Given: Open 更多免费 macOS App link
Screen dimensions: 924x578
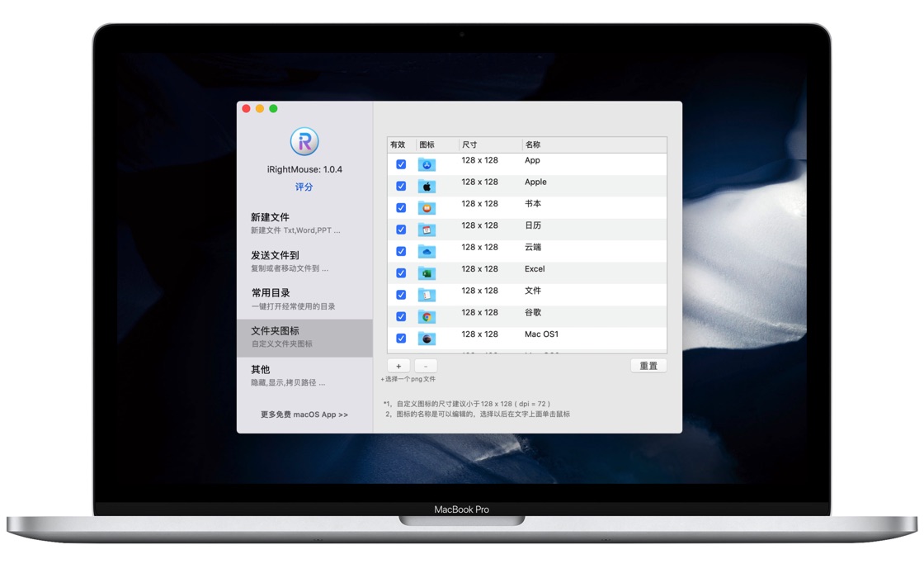Looking at the screenshot, I should (x=304, y=415).
